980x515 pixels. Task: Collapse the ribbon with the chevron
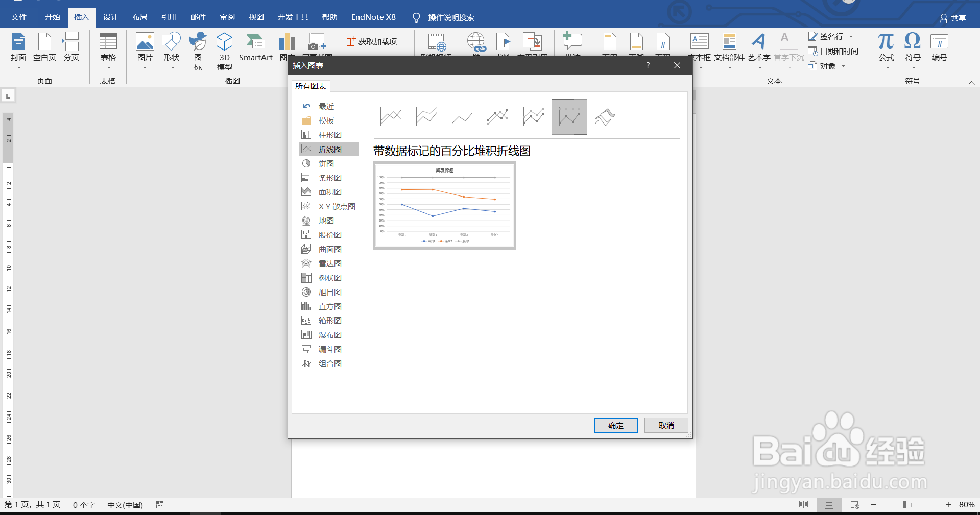[971, 82]
